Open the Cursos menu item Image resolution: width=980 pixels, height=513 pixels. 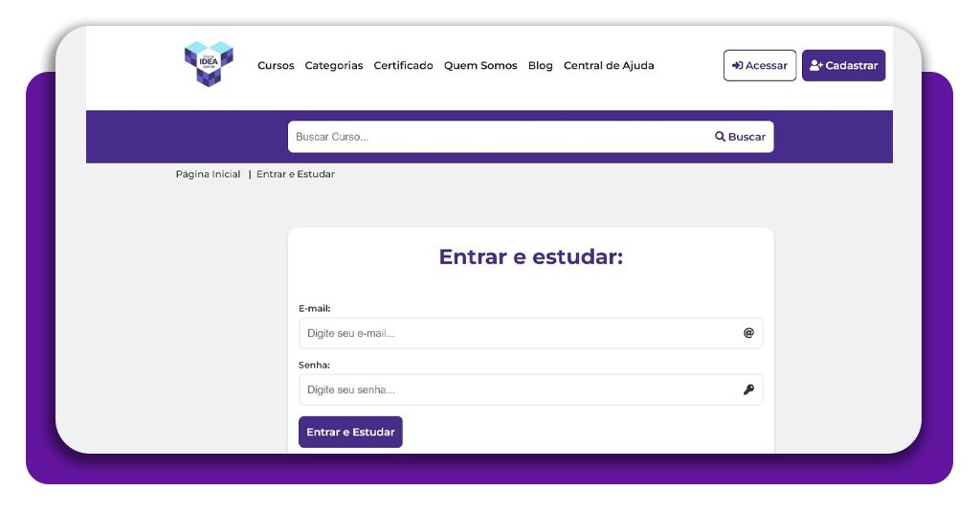[276, 66]
